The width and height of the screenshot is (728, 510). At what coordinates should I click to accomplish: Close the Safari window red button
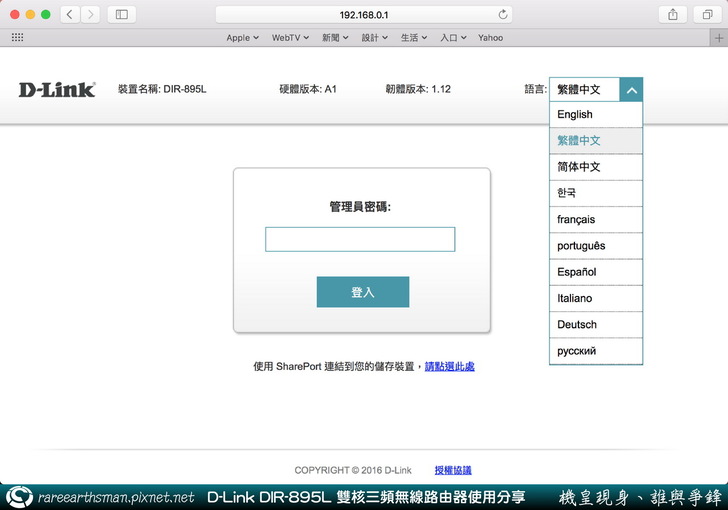14,14
